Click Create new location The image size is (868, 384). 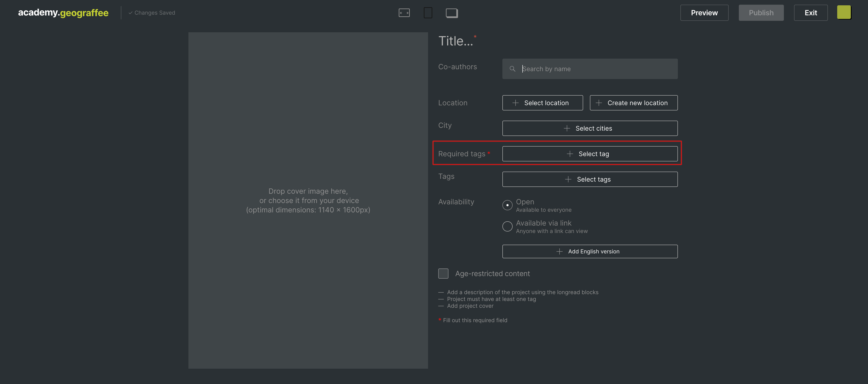point(633,103)
